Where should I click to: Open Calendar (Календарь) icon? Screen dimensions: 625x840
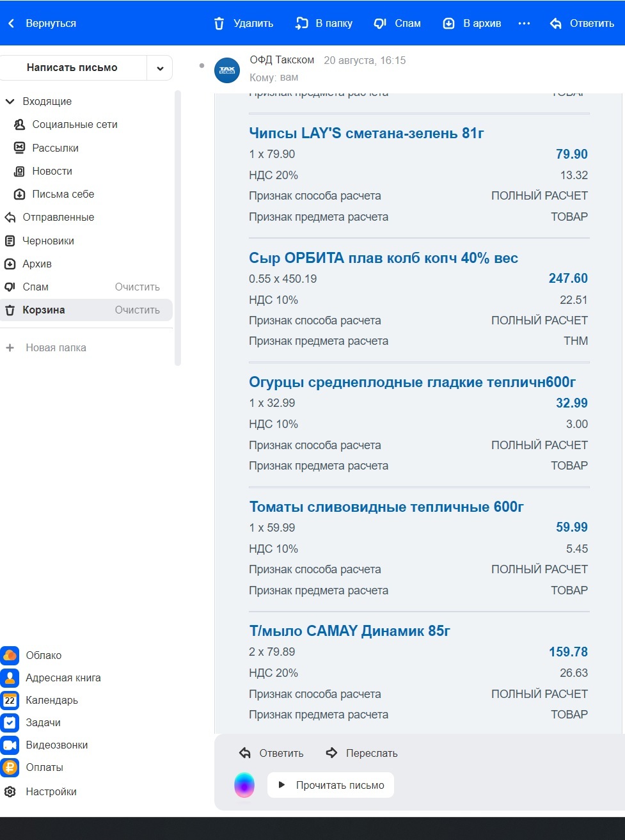click(10, 700)
